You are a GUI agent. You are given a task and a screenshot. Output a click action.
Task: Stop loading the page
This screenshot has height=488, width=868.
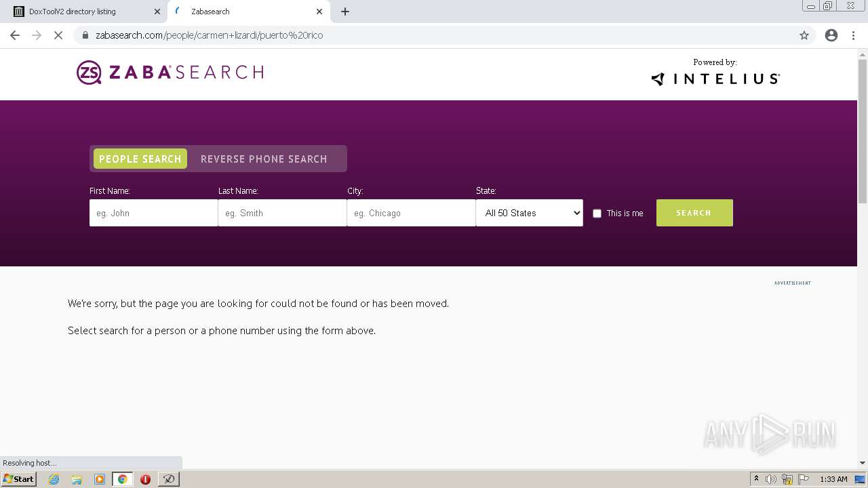[x=58, y=35]
